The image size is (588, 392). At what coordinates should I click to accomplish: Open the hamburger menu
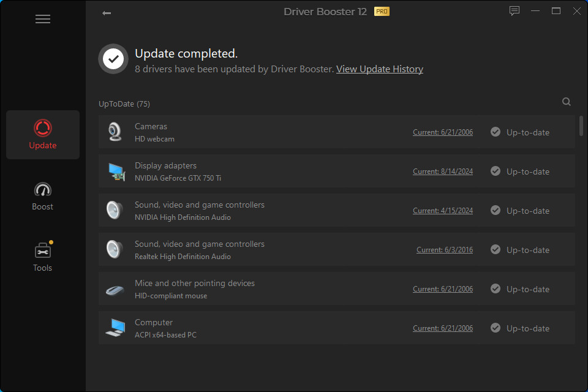[x=43, y=19]
